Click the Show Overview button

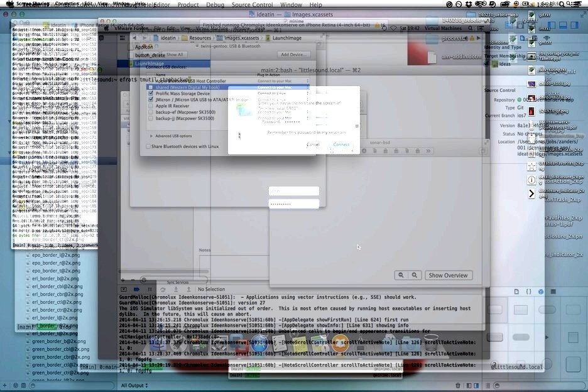coord(449,275)
